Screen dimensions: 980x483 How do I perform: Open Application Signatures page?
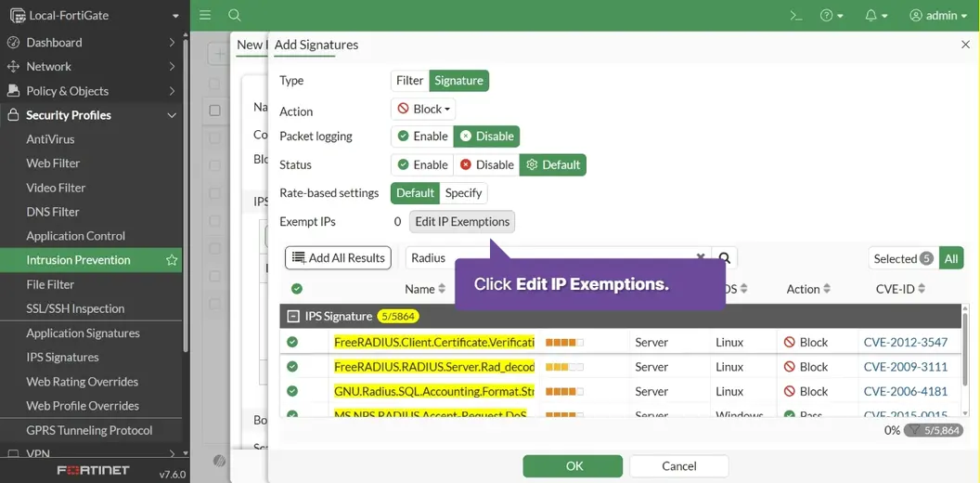coord(83,333)
